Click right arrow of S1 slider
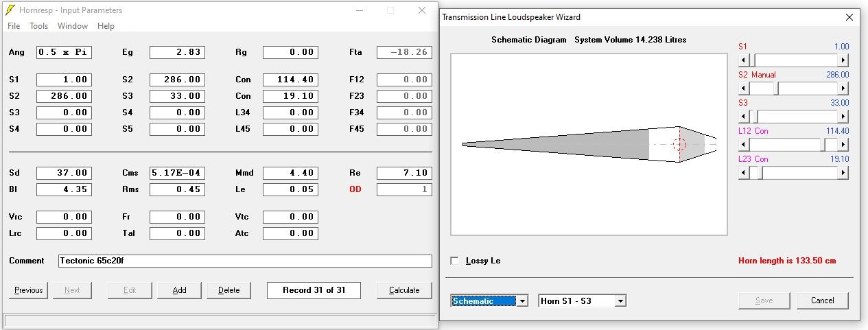Image resolution: width=868 pixels, height=330 pixels. pyautogui.click(x=844, y=60)
